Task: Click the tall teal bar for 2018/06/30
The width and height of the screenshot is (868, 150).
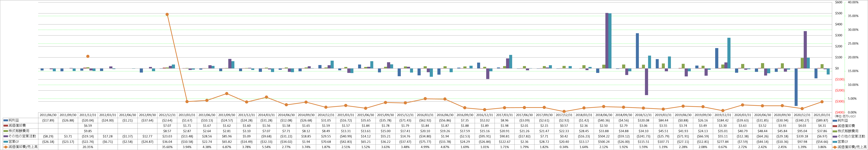Action: pos(610,41)
